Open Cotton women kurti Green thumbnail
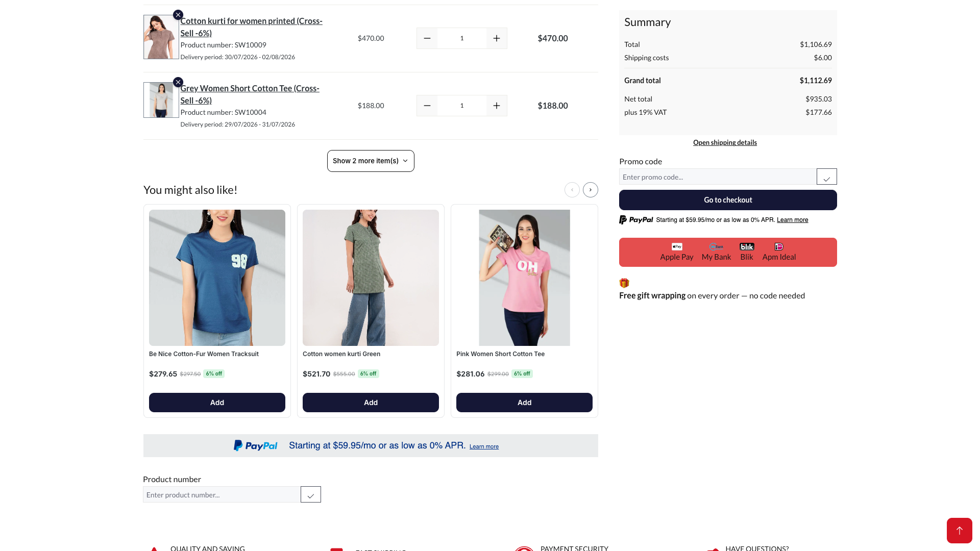Image resolution: width=980 pixels, height=551 pixels. tap(371, 278)
